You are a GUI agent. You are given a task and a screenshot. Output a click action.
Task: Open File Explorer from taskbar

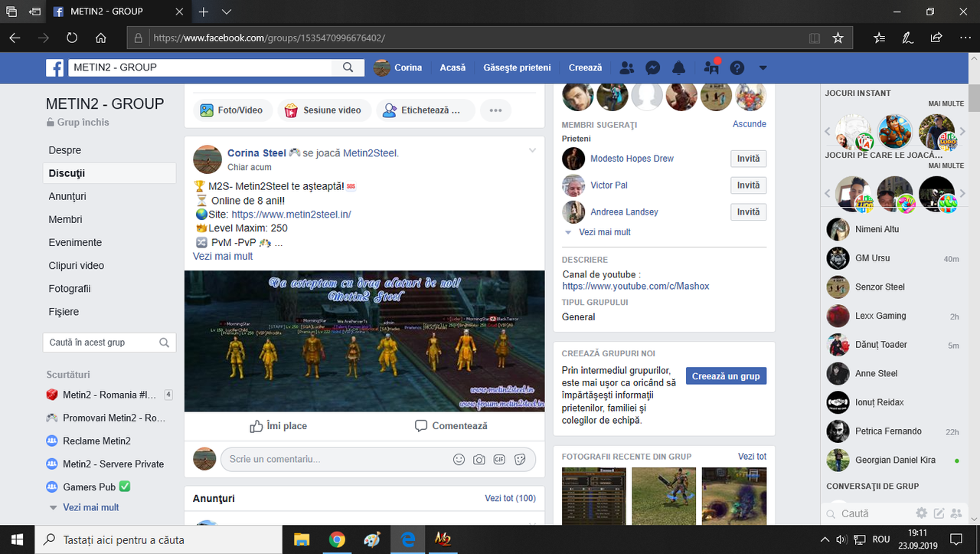(x=301, y=539)
